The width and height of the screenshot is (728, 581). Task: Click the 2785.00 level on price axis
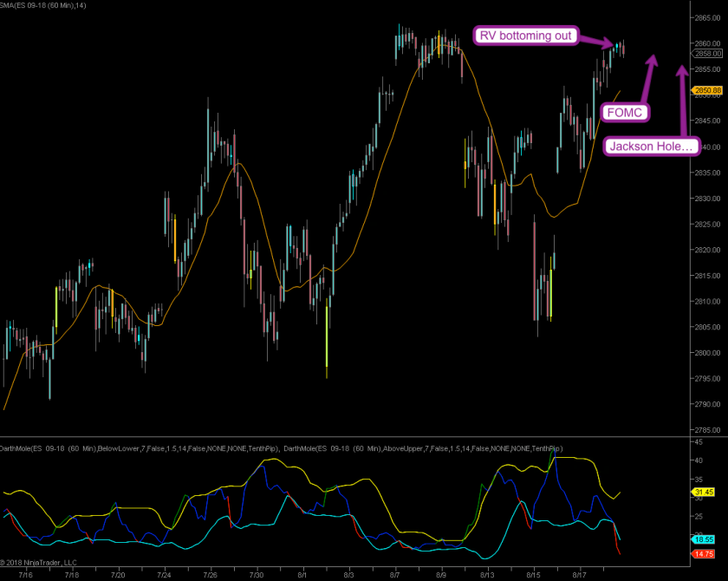point(702,430)
